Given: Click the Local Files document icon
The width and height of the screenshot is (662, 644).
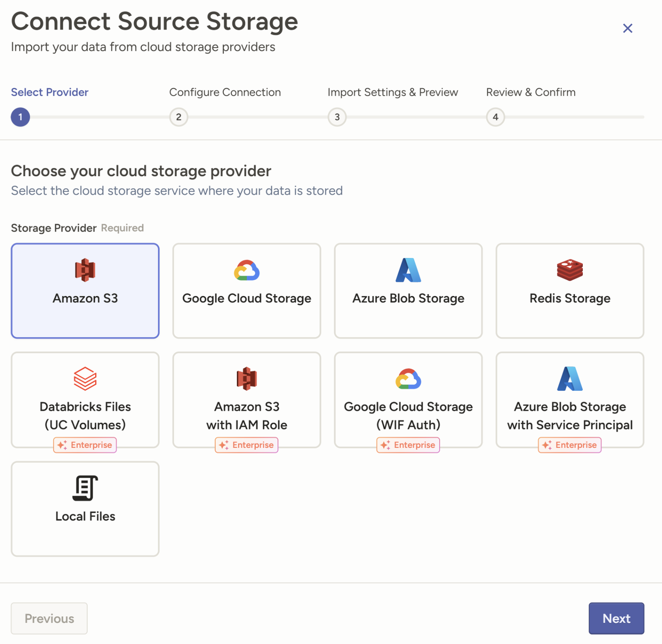Looking at the screenshot, I should point(85,488).
